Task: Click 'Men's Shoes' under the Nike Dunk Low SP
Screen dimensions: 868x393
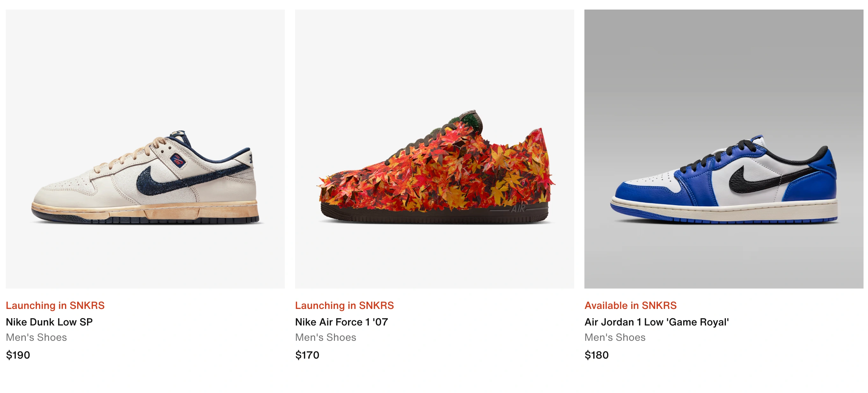Action: tap(36, 338)
